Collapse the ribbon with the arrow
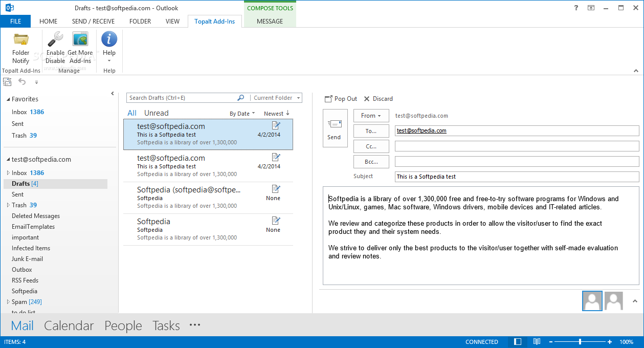Image resolution: width=644 pixels, height=348 pixels. [x=636, y=71]
